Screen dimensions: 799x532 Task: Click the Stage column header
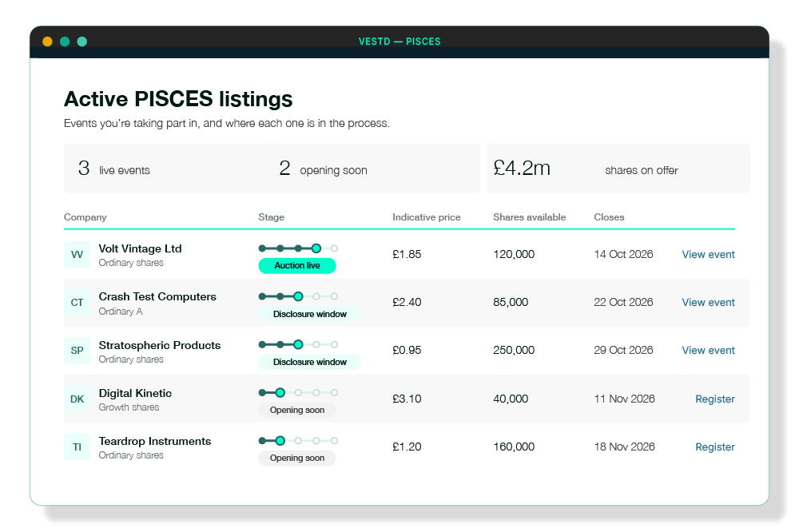pos(271,217)
